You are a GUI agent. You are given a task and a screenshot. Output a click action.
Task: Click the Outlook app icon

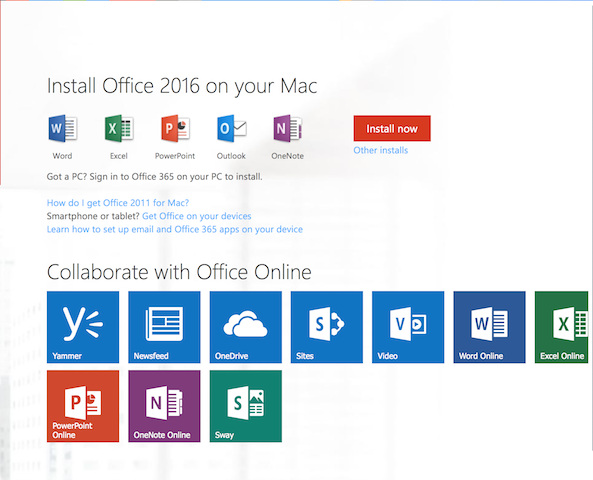231,129
